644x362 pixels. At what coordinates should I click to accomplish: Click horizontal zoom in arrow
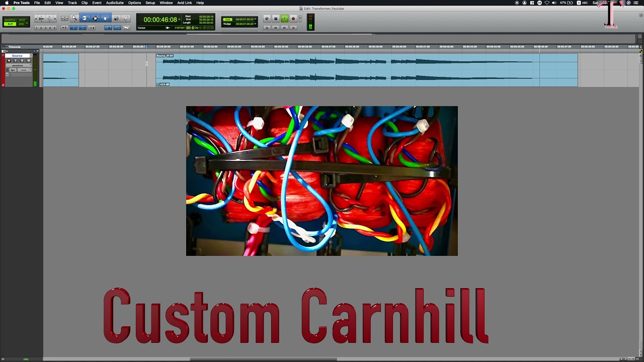[x=55, y=19]
